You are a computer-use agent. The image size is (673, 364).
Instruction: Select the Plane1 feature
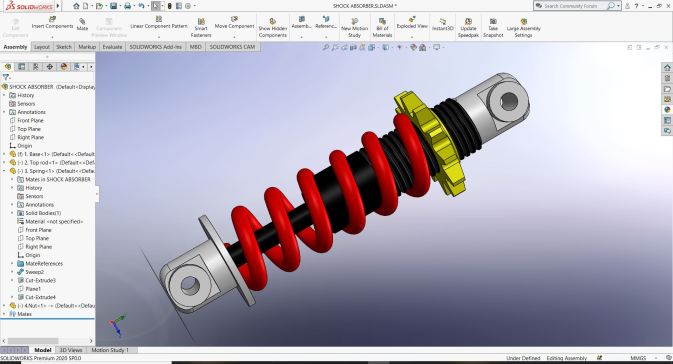[x=33, y=289]
